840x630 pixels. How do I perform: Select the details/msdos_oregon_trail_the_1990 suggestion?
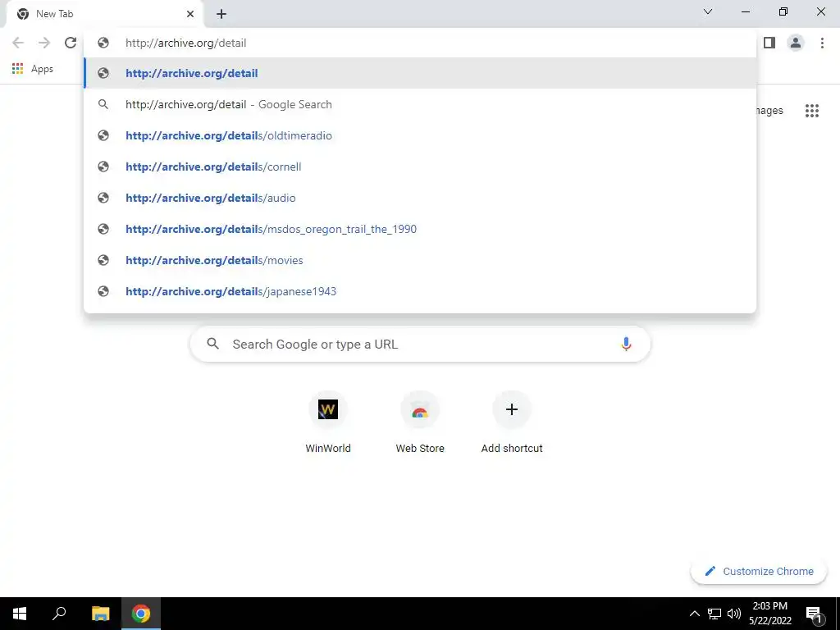point(420,229)
